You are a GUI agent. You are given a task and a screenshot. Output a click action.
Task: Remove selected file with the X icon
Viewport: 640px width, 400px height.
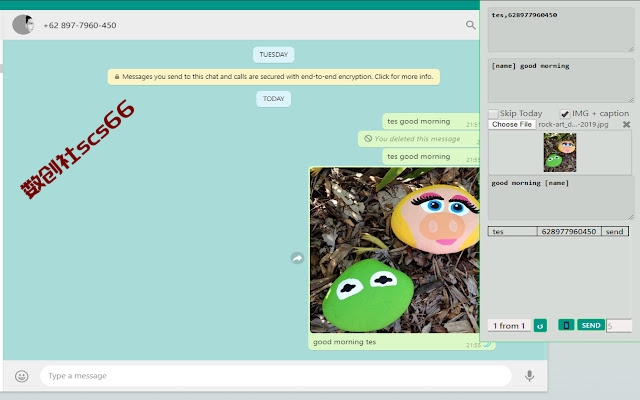click(x=626, y=124)
